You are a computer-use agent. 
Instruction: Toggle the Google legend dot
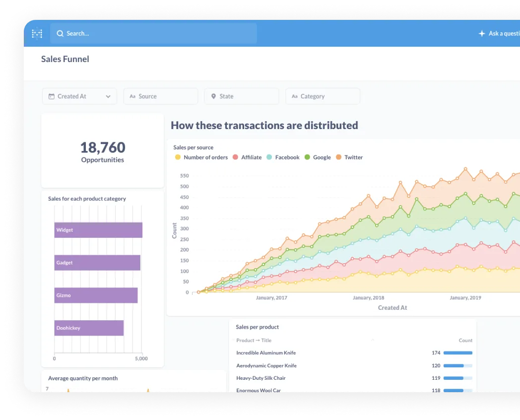(307, 157)
